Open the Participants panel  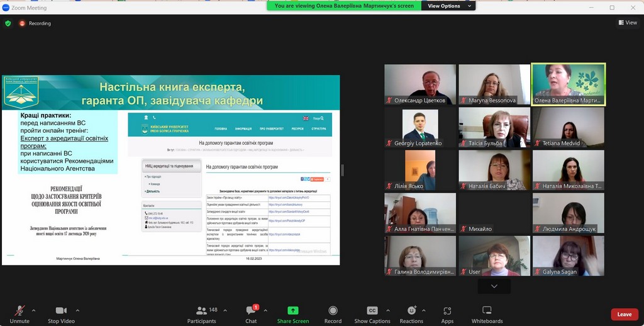(x=202, y=314)
